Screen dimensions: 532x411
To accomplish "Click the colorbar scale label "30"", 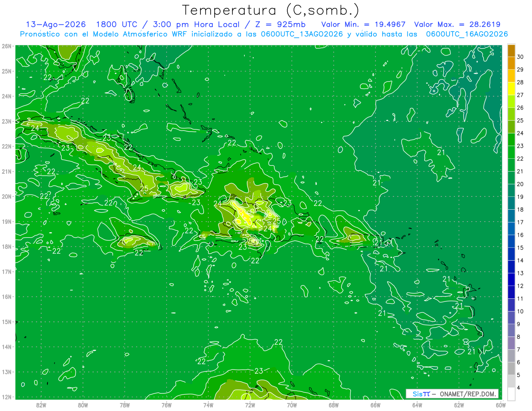I will click(520, 57).
